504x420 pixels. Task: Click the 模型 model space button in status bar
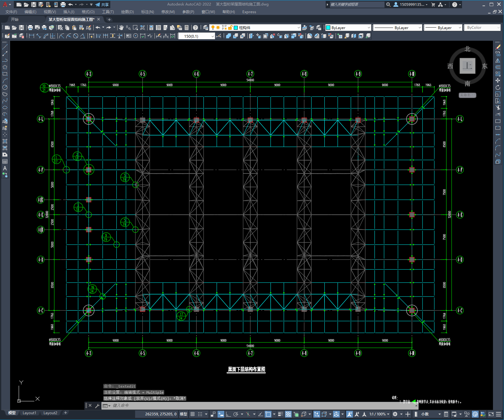click(x=184, y=414)
